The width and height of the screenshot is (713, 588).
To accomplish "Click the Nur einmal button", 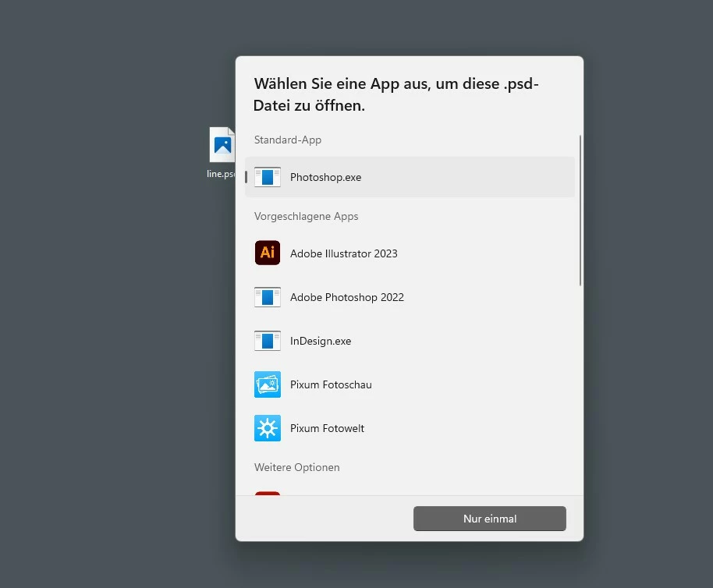I will click(x=490, y=519).
